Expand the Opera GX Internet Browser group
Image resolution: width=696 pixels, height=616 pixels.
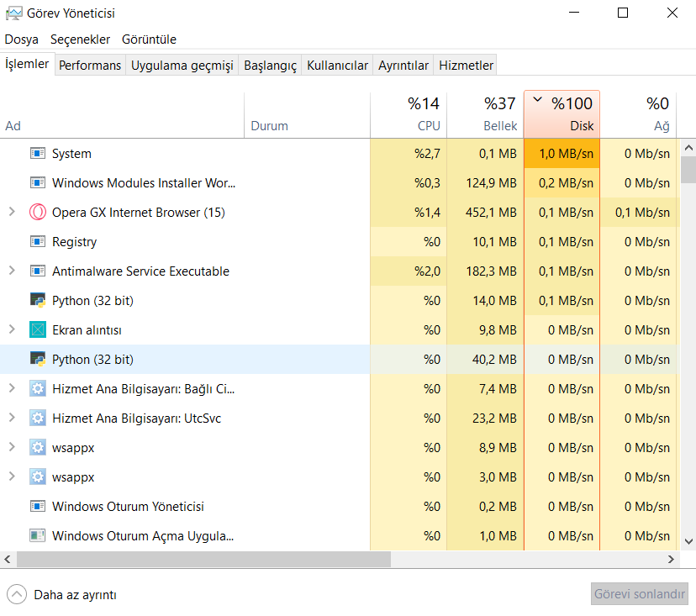[x=12, y=213]
